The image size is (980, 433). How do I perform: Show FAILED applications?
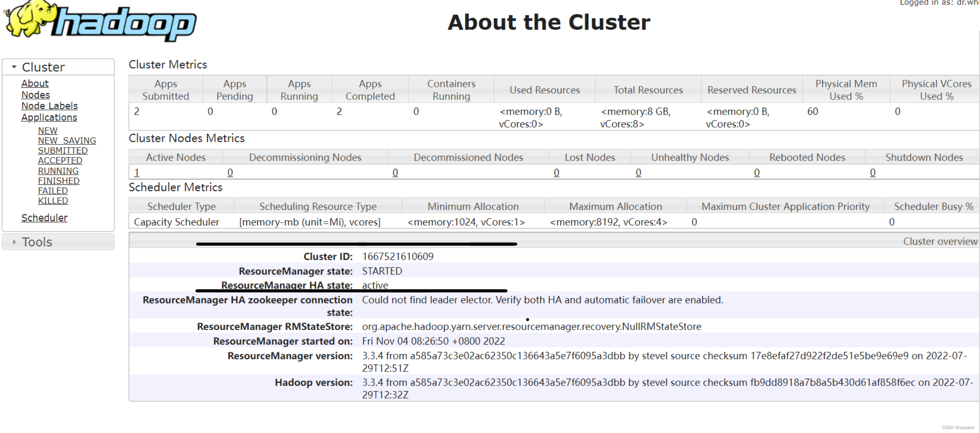(x=53, y=190)
